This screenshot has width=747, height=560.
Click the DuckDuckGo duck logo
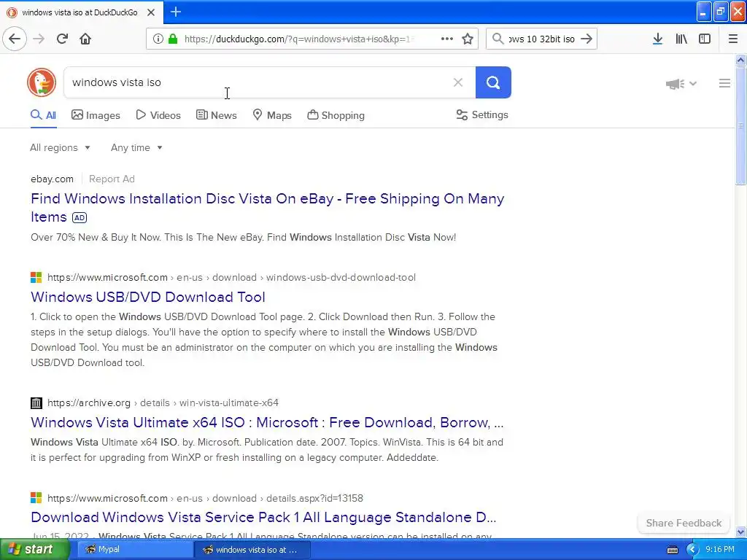coord(42,82)
